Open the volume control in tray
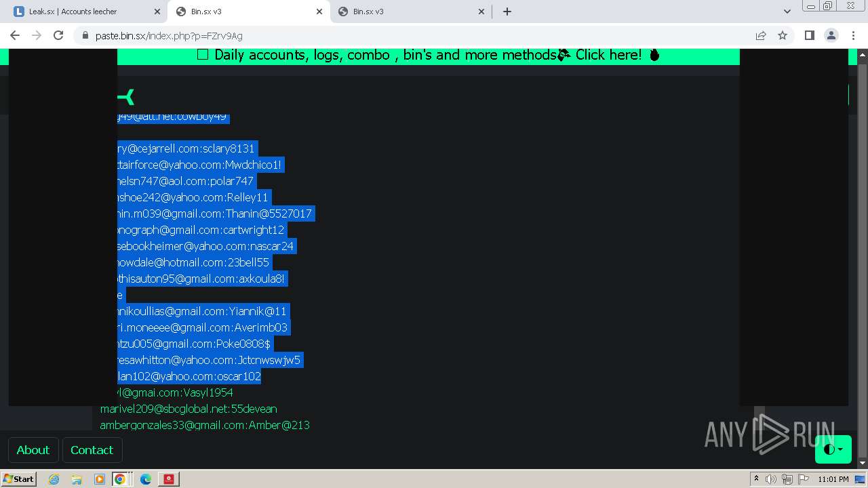Screen dimensions: 868x488 tap(771, 479)
